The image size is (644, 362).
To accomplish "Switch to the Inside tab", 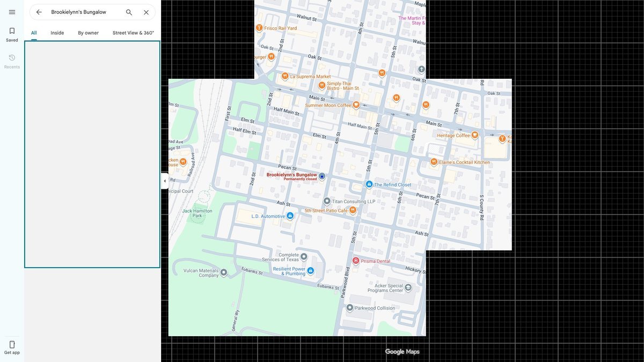I will pos(57,33).
